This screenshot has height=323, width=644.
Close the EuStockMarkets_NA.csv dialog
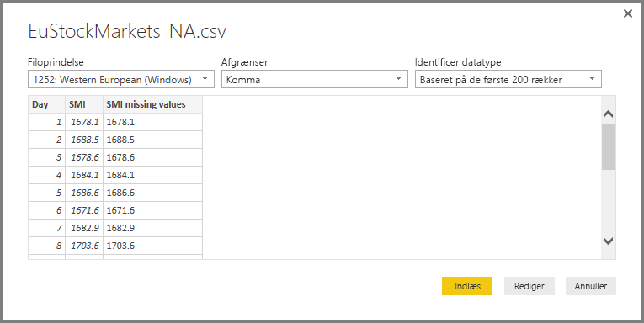point(627,14)
